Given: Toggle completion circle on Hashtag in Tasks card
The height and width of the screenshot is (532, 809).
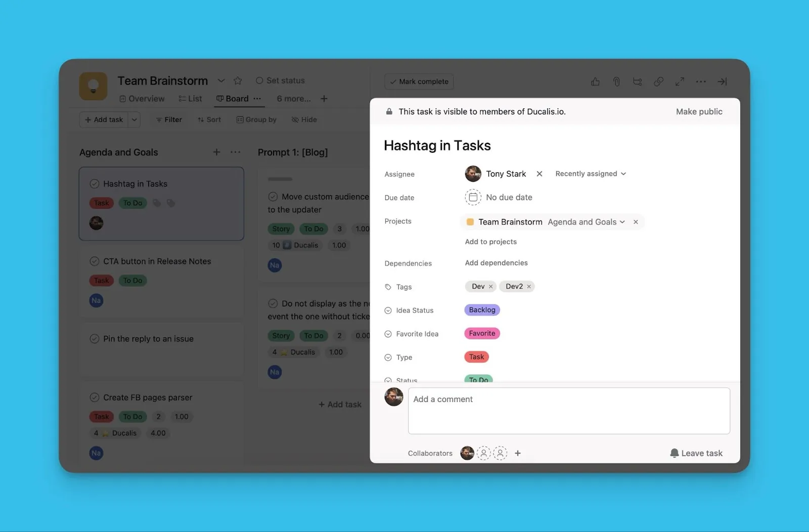Looking at the screenshot, I should point(96,184).
